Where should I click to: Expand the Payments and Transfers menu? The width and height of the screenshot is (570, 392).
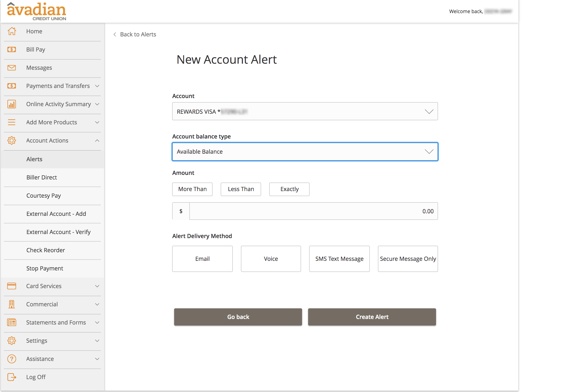[58, 86]
